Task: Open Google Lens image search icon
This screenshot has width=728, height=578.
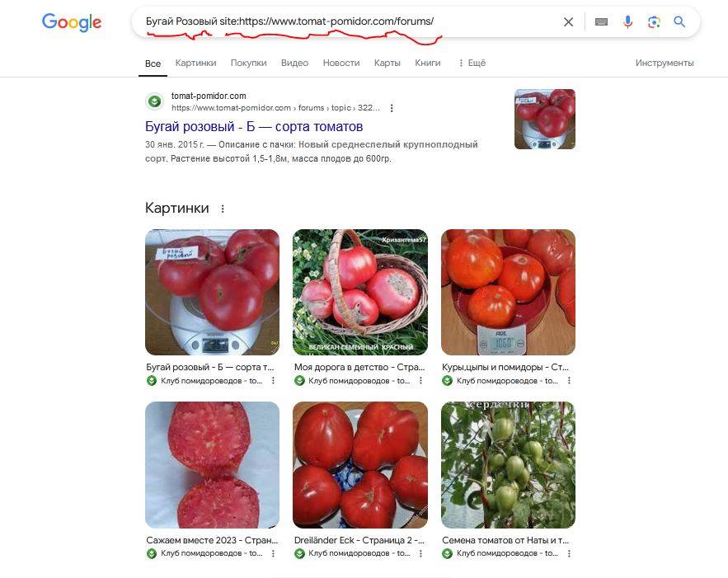Action: (x=654, y=21)
